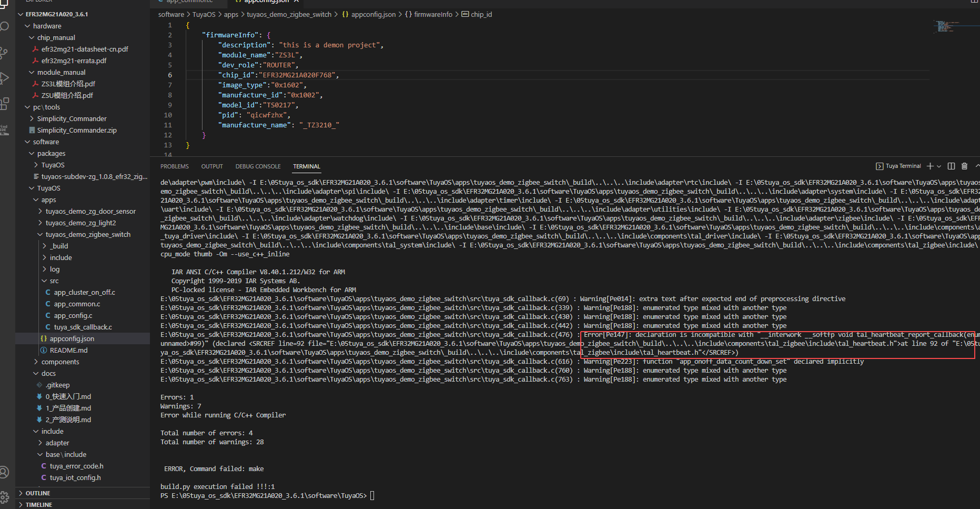Click the .gitkeep file icon
The width and height of the screenshot is (980, 509).
point(39,385)
